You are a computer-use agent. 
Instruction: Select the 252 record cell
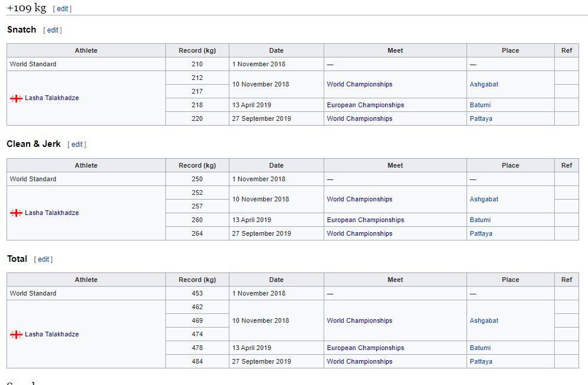click(197, 192)
